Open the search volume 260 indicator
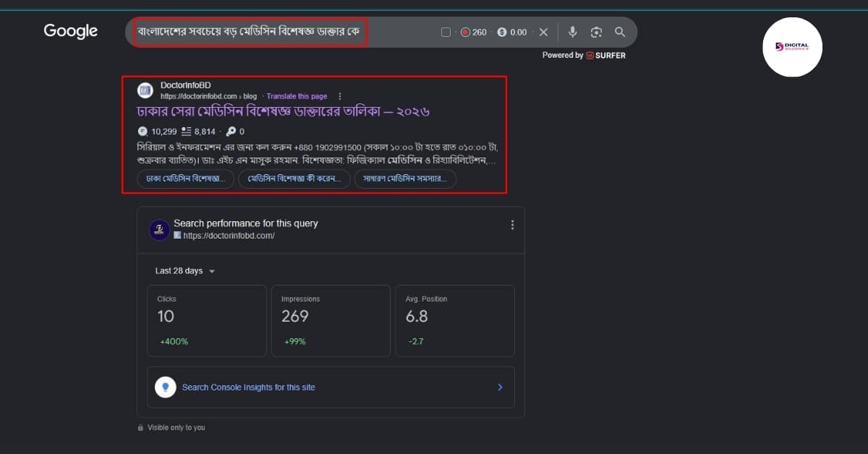This screenshot has width=868, height=454. [x=474, y=33]
